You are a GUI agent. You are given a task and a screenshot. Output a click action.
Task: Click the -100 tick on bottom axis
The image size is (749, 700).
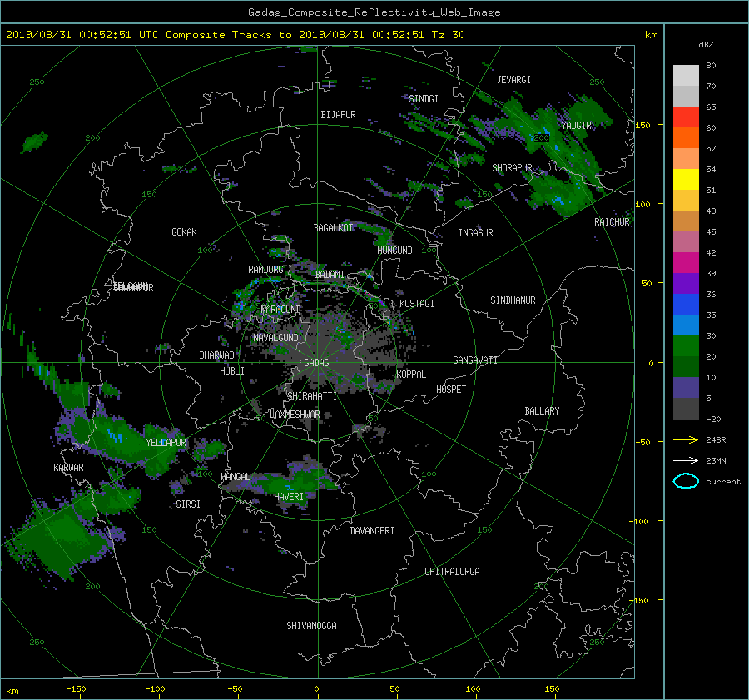(156, 689)
